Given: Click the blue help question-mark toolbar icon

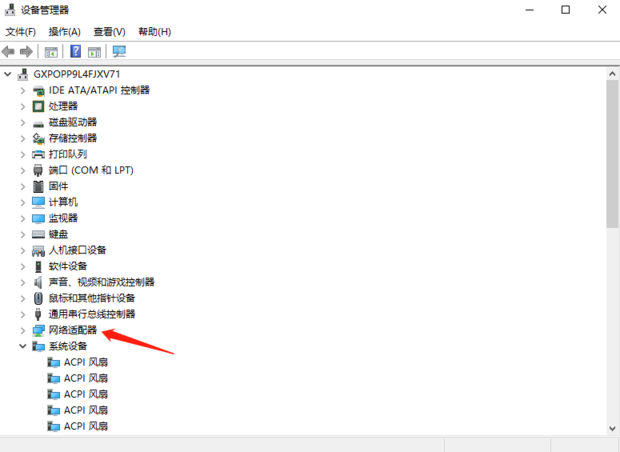Looking at the screenshot, I should [76, 51].
